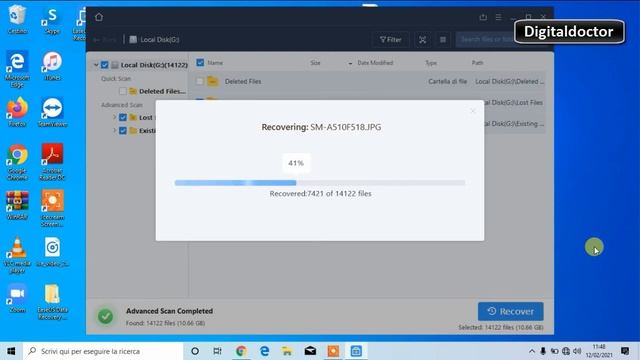The image size is (640, 360).
Task: Open File Explorer from the taskbar
Action: [x=287, y=351]
